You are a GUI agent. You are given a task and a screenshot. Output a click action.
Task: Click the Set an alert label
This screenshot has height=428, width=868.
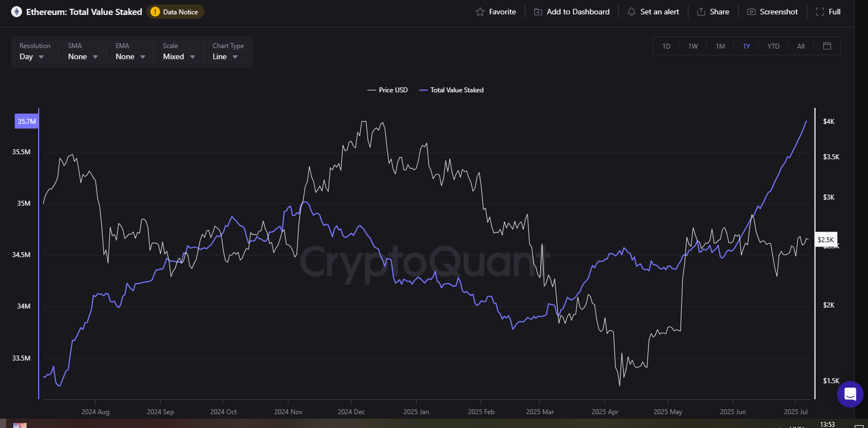click(x=660, y=12)
